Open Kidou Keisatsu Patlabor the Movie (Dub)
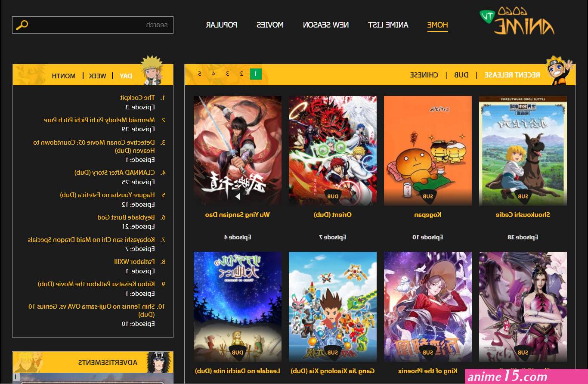The width and height of the screenshot is (588, 384). click(96, 284)
